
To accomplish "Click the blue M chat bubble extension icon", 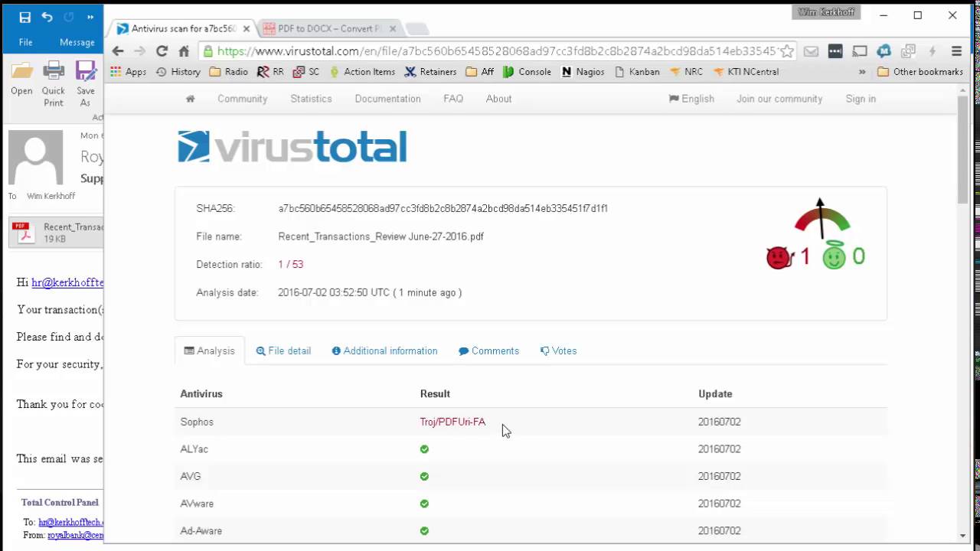I will point(884,51).
